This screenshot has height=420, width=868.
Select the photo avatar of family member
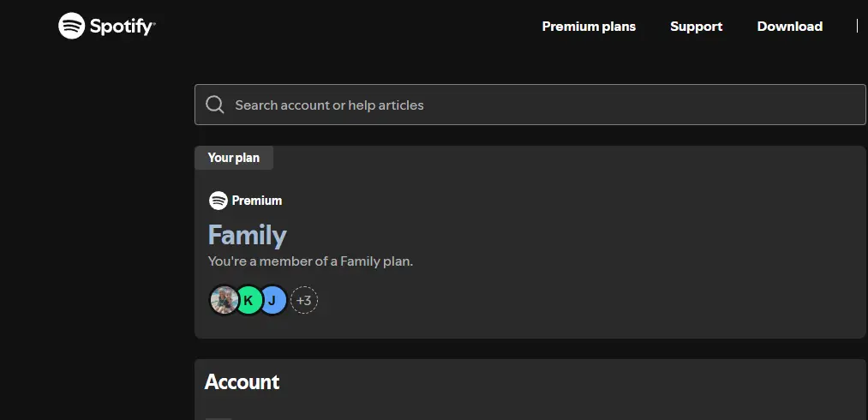tap(224, 300)
